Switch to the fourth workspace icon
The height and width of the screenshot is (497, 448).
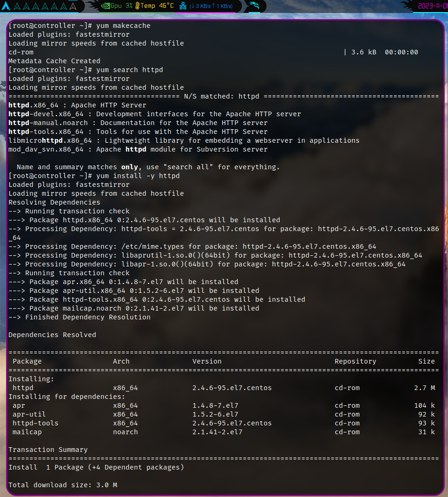(x=45, y=7)
